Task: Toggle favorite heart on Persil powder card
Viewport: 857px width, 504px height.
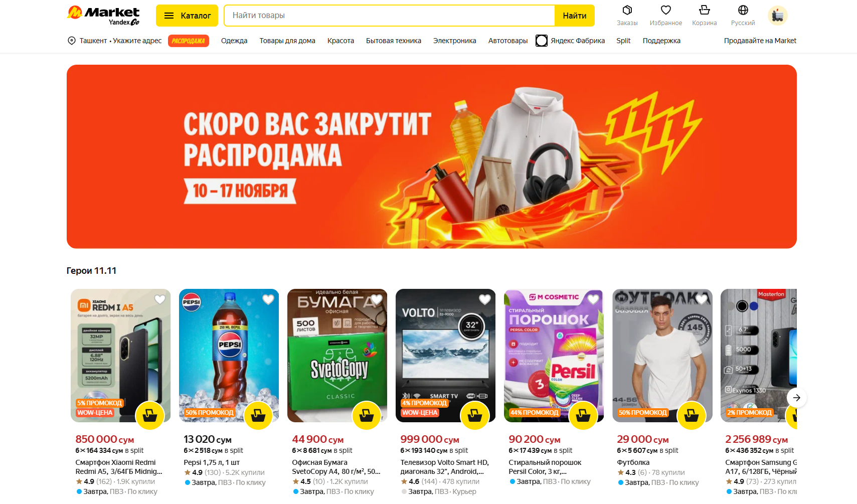Action: pyautogui.click(x=593, y=299)
